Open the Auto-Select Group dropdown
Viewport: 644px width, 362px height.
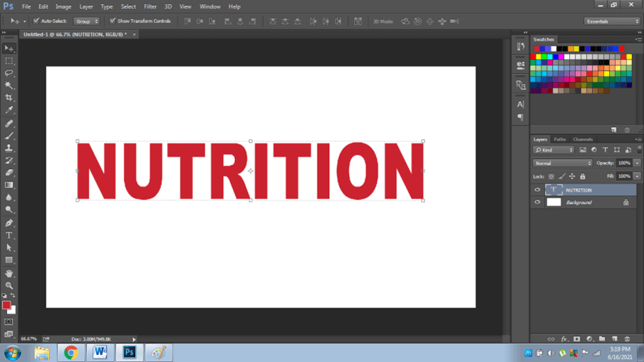[x=86, y=21]
